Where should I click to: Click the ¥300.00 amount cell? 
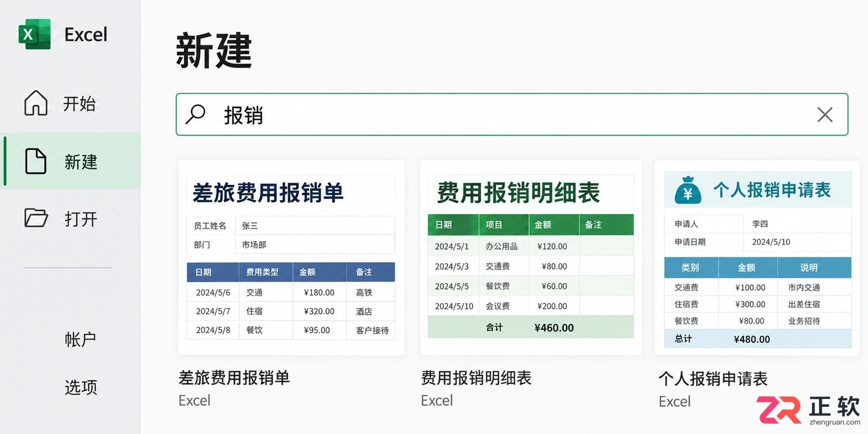point(747,304)
